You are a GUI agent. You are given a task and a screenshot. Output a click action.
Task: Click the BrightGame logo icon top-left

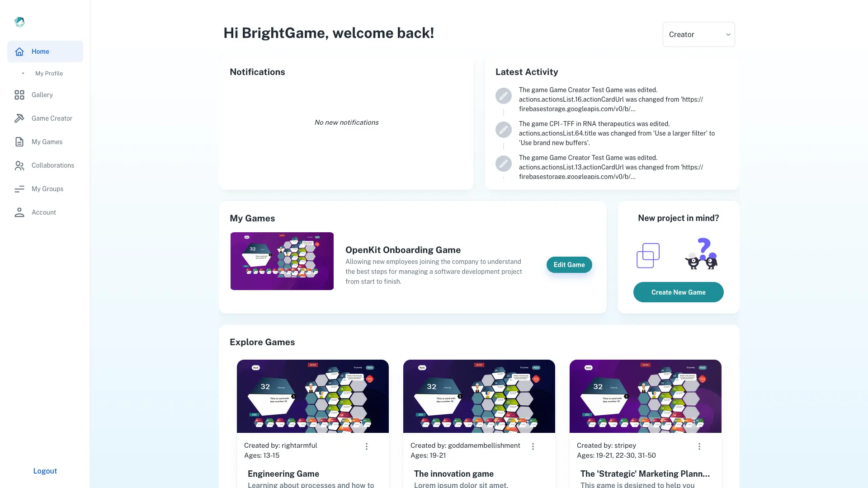19,21
